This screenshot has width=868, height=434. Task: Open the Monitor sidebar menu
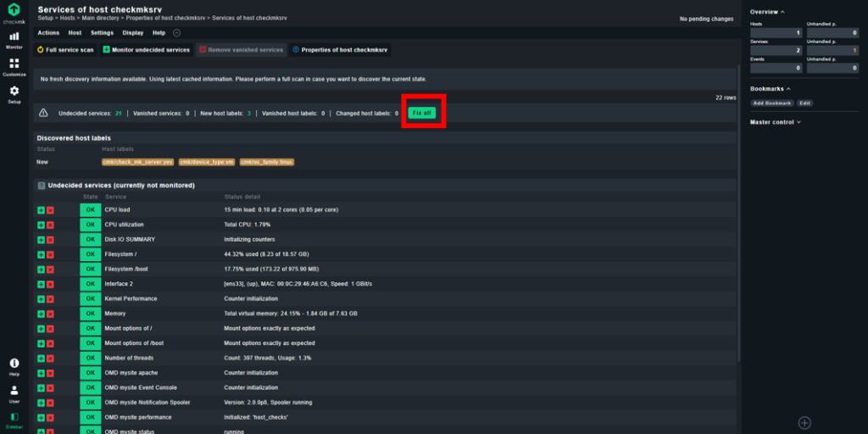click(14, 41)
